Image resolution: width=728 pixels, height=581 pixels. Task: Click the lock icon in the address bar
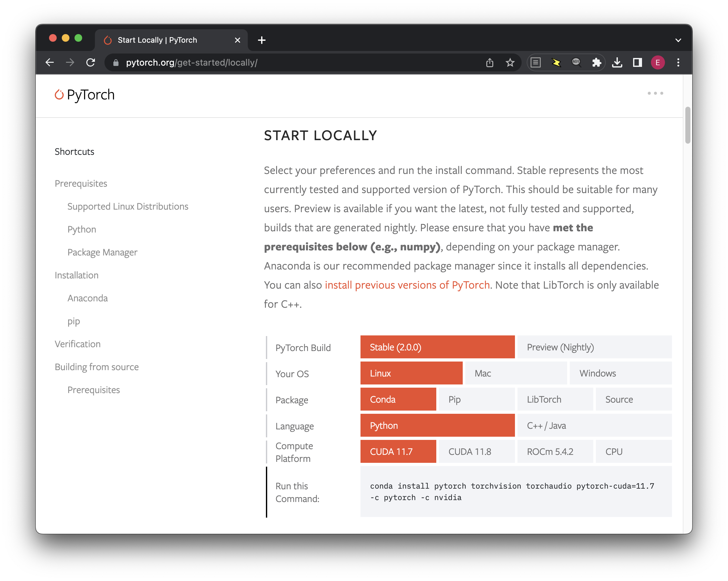pyautogui.click(x=116, y=63)
